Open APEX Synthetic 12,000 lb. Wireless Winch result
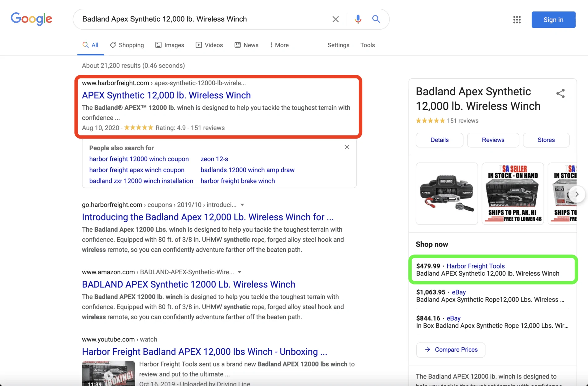The image size is (588, 386). (166, 95)
